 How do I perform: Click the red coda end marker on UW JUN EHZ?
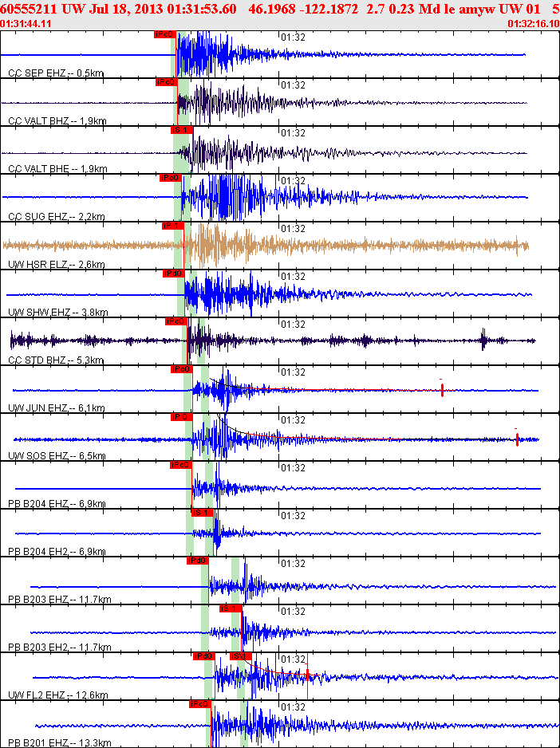442,389
